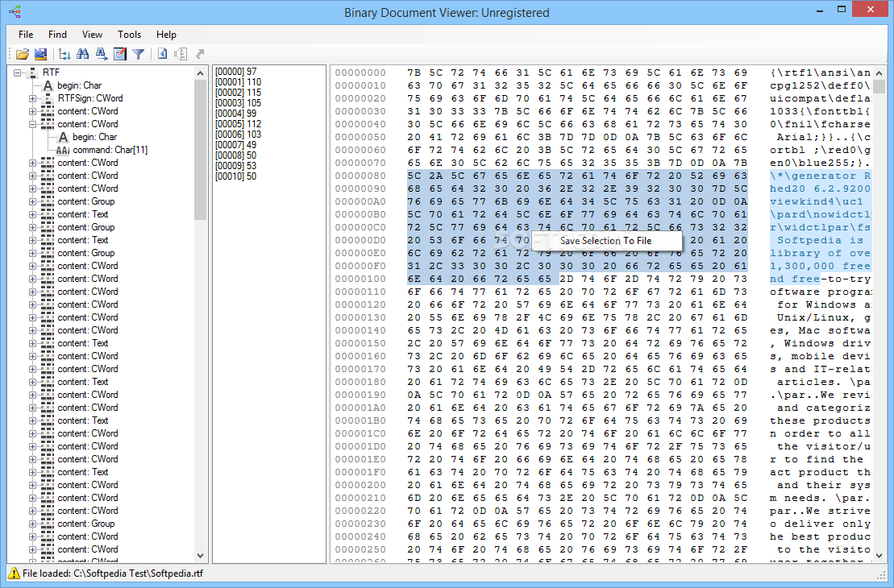The height and width of the screenshot is (588, 894).
Task: Select list entry [00000] 97
Action: (x=236, y=72)
